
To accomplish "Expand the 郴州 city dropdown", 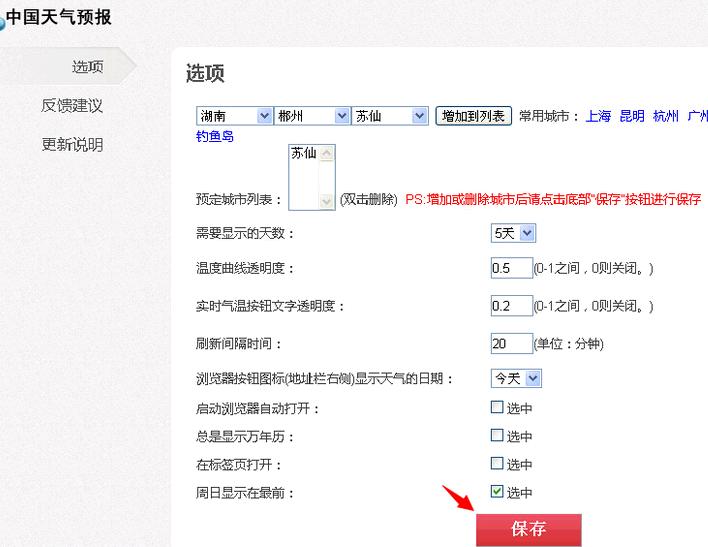I will (x=312, y=116).
